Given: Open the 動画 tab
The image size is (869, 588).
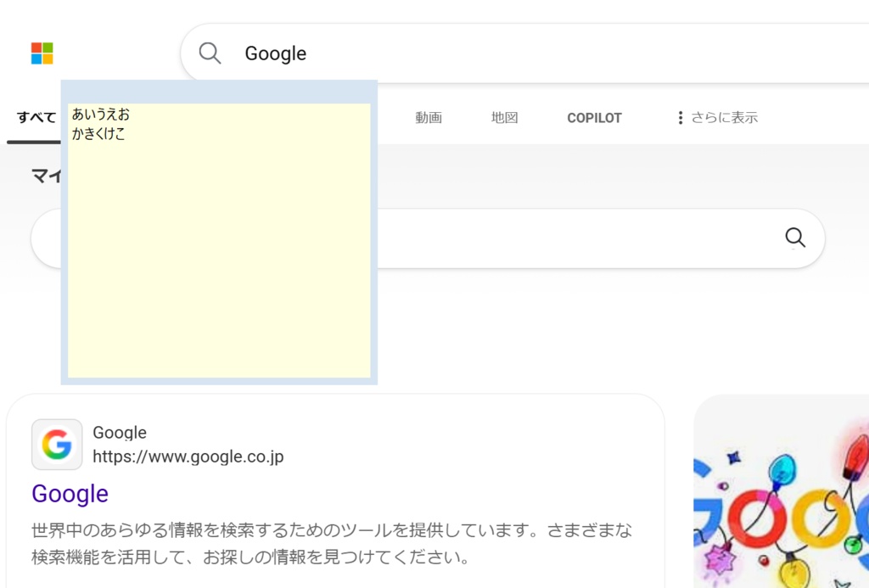Looking at the screenshot, I should point(429,117).
